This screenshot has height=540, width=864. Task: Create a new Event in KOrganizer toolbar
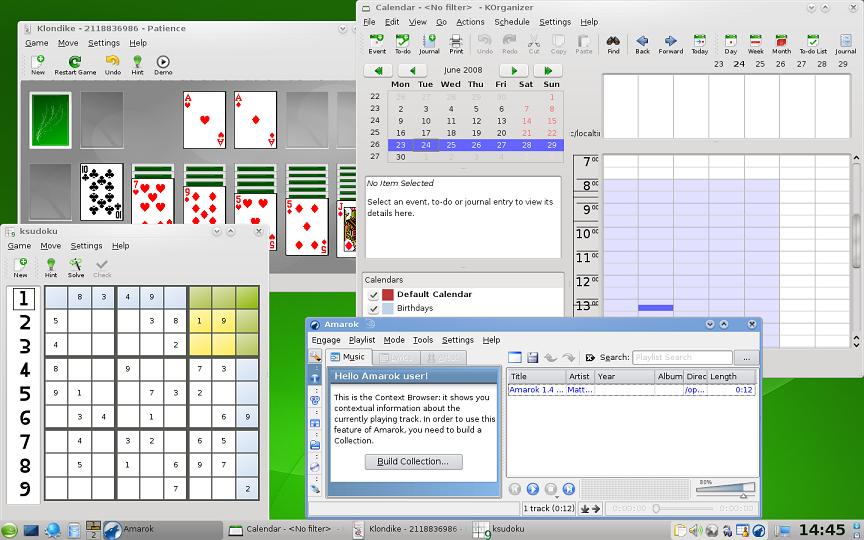tap(377, 44)
